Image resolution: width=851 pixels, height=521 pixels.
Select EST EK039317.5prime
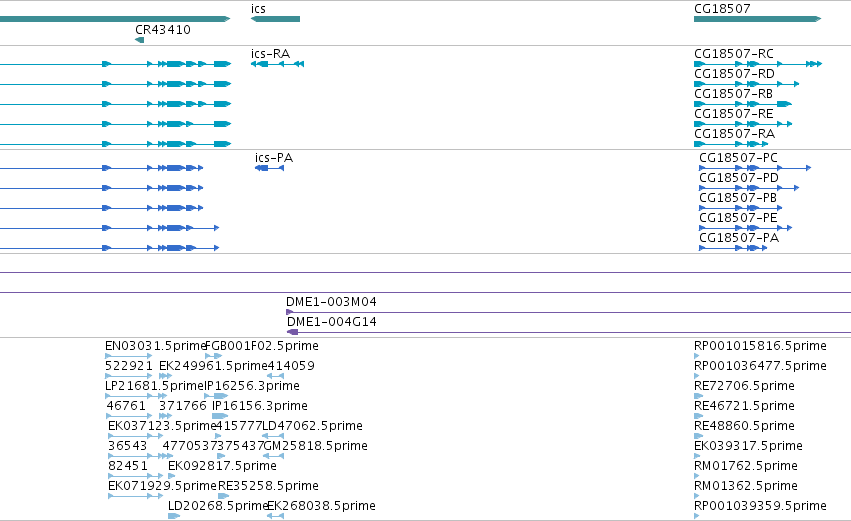coord(697,456)
